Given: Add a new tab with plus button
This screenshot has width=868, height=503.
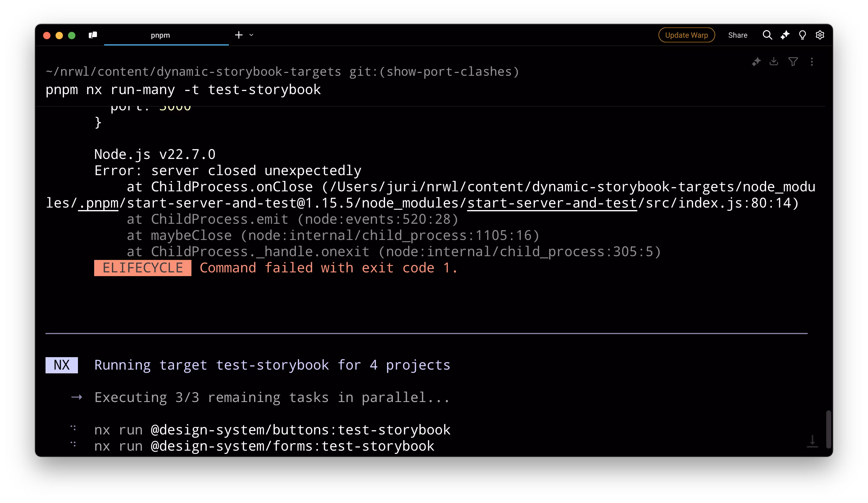Looking at the screenshot, I should click(x=239, y=35).
